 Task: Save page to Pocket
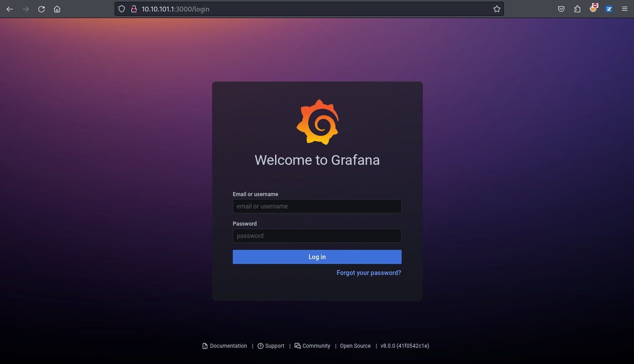[561, 9]
